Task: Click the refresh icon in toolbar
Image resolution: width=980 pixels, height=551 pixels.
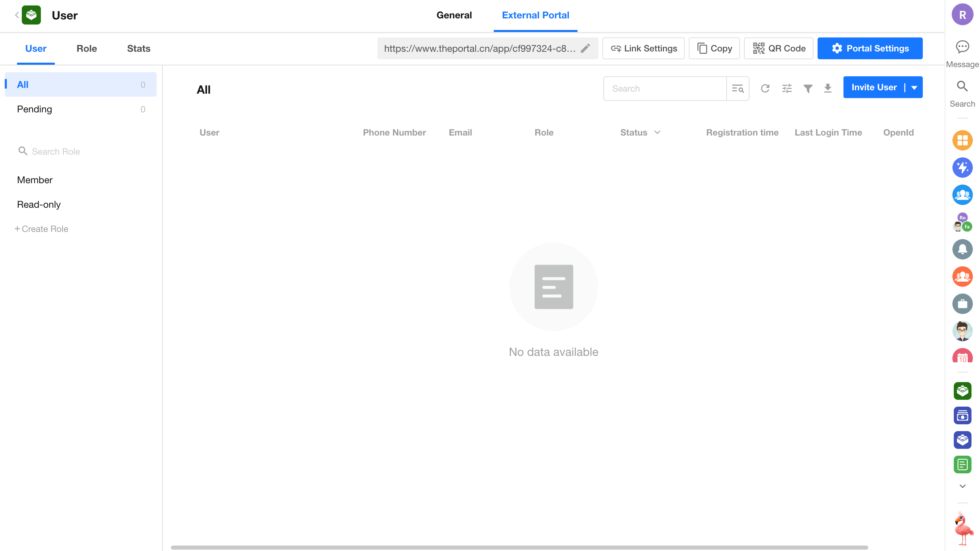Action: (765, 89)
